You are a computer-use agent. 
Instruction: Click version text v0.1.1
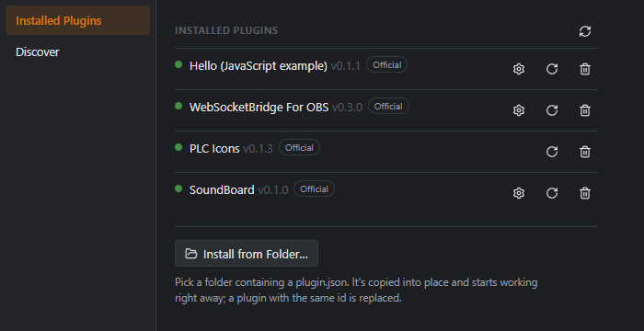tap(345, 66)
